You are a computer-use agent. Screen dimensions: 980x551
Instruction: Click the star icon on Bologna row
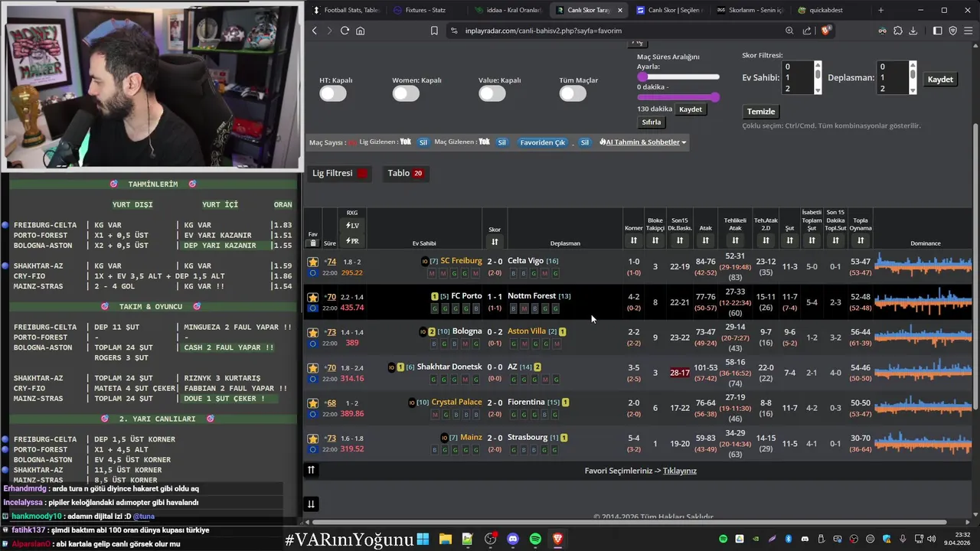tap(312, 332)
